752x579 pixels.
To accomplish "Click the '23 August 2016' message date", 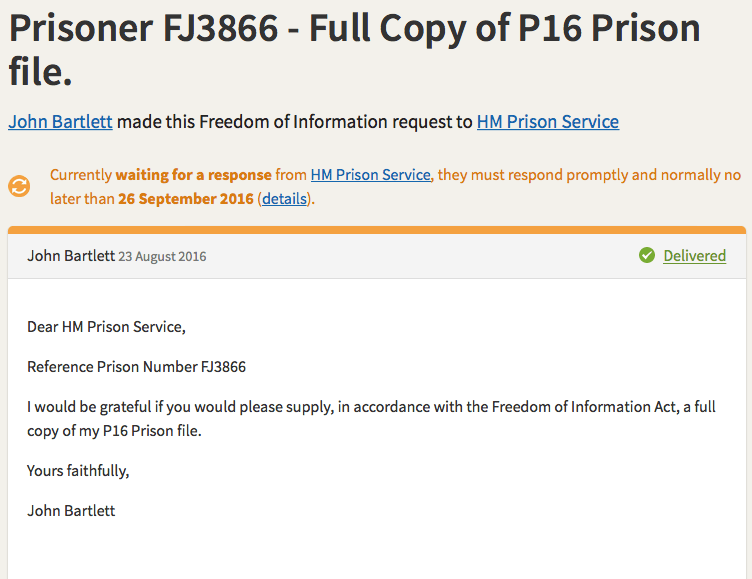I will click(162, 257).
